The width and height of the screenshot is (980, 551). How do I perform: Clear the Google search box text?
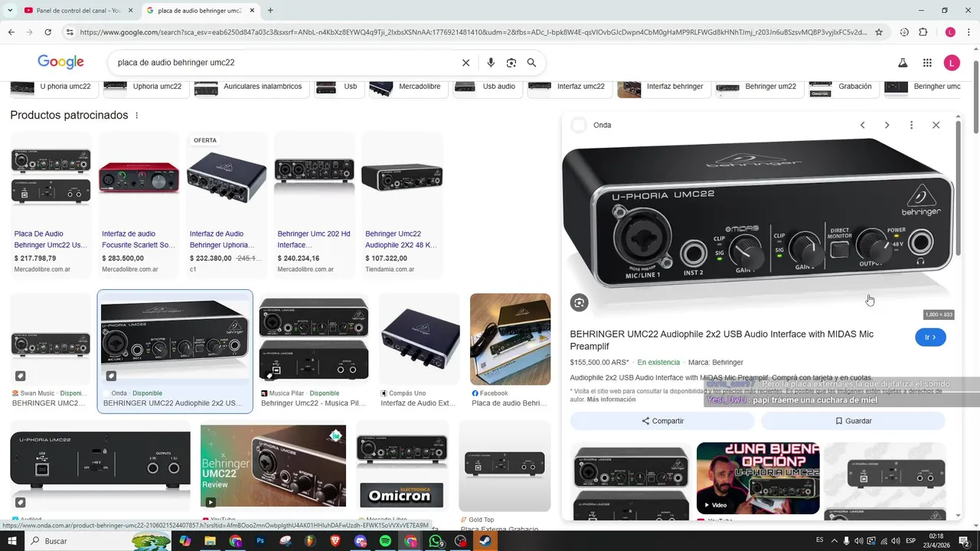pyautogui.click(x=465, y=63)
